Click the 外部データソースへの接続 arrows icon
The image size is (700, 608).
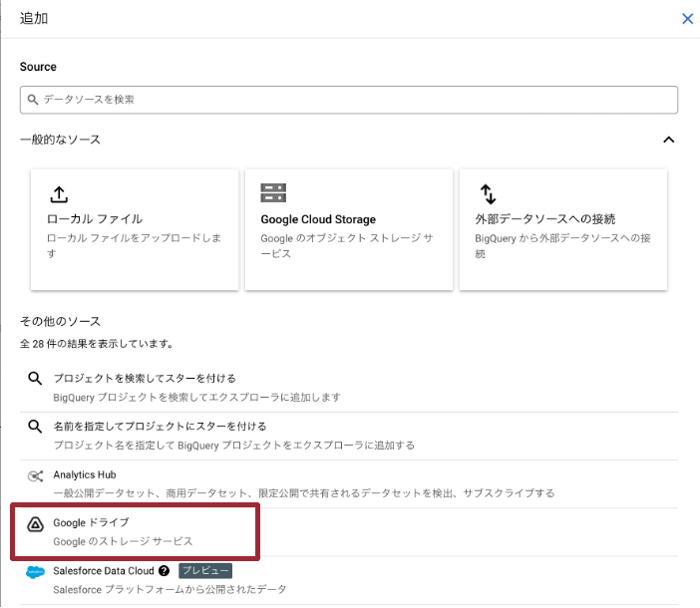pos(488,194)
